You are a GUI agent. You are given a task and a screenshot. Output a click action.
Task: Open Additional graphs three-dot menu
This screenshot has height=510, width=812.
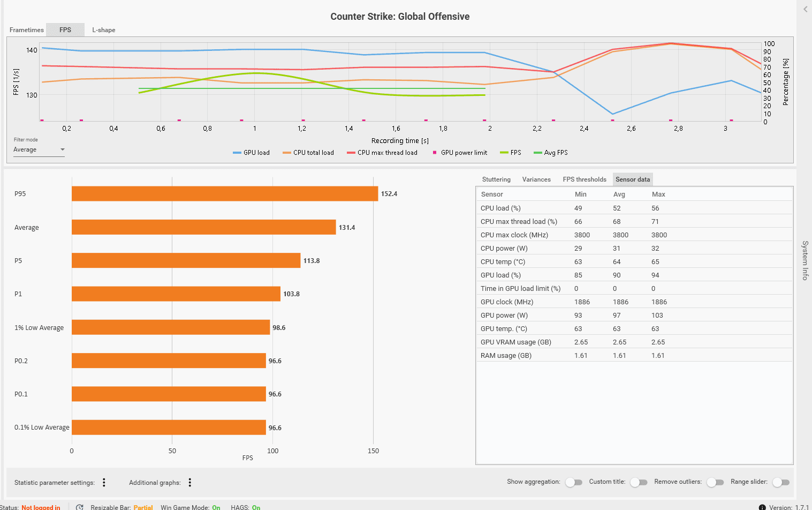(189, 483)
